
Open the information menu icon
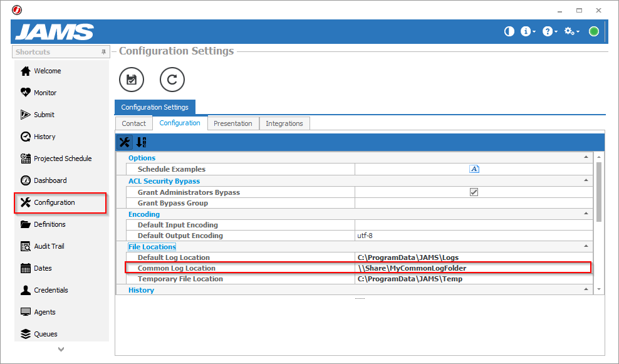pyautogui.click(x=528, y=31)
